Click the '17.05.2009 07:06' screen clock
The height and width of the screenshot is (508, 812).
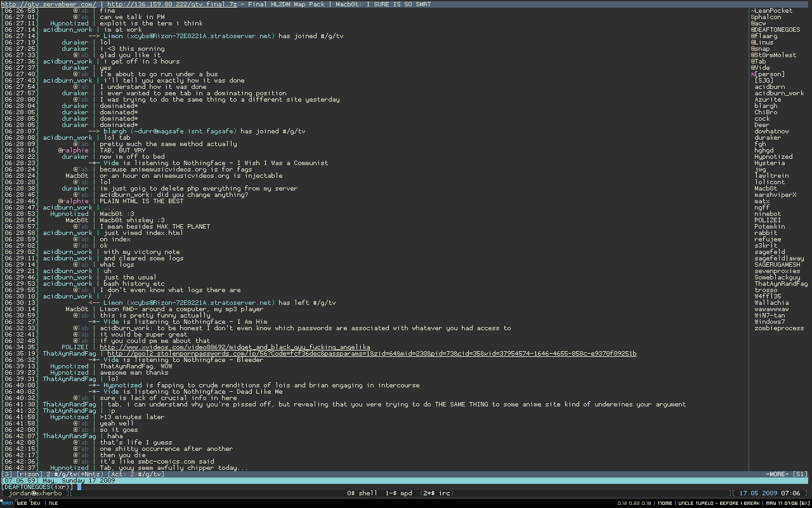point(769,493)
